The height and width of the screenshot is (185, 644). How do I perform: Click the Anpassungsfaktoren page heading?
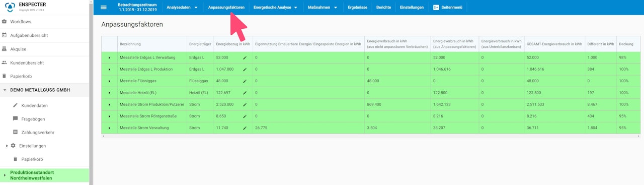pos(132,24)
